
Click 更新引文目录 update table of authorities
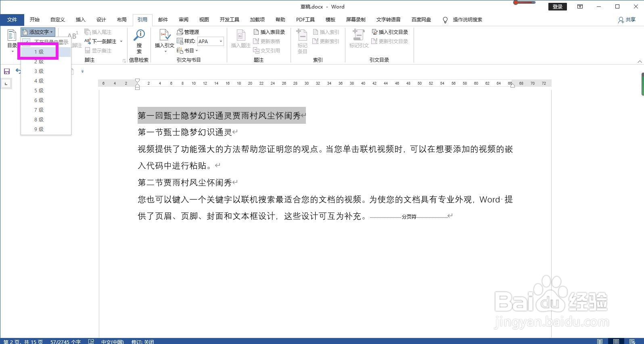point(390,41)
